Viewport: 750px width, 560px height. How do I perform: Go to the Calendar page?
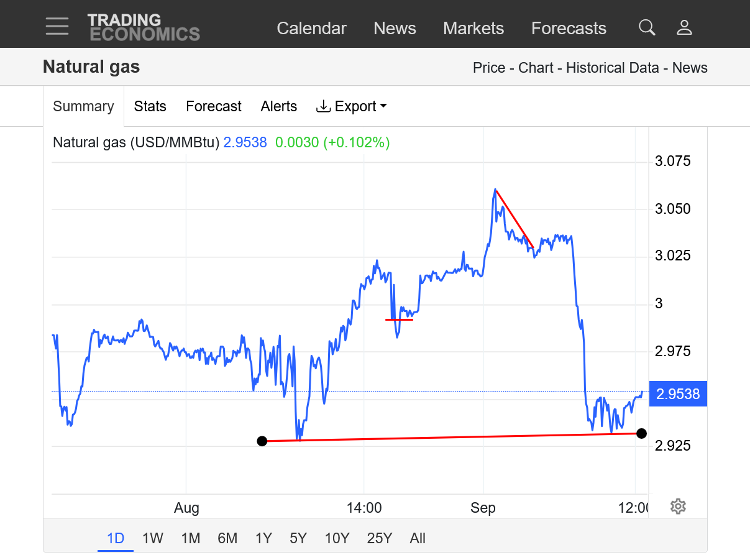pos(311,29)
